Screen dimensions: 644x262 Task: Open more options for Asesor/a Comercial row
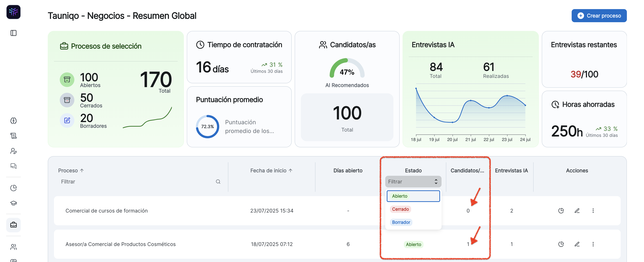pos(593,244)
